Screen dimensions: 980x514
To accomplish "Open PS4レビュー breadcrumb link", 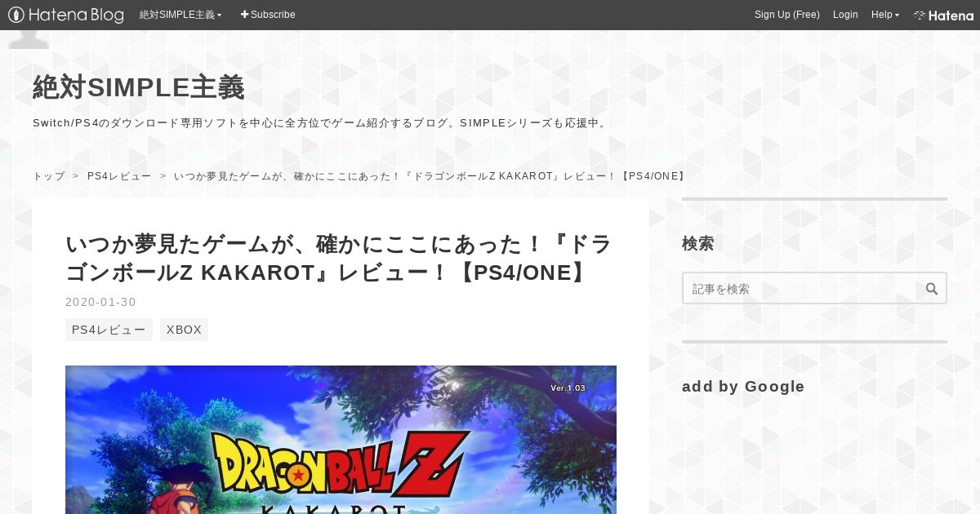I will point(119,176).
